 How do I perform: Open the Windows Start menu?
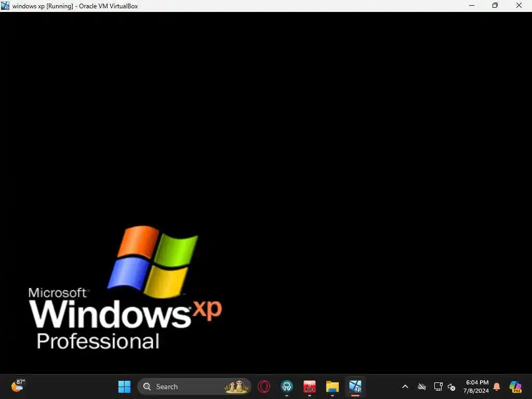[124, 387]
